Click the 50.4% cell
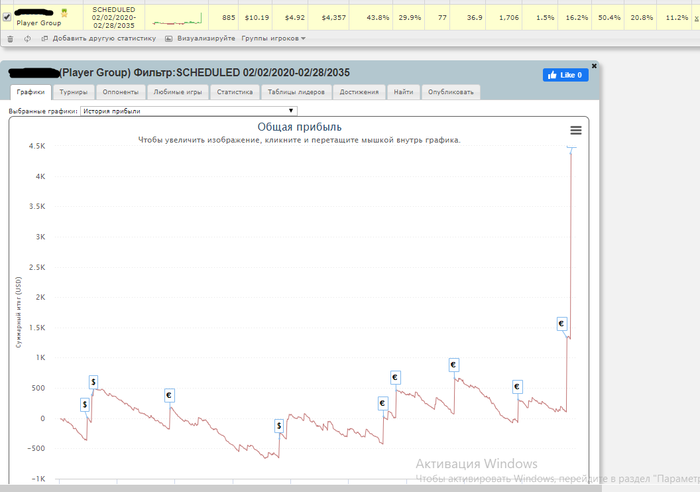Image resolution: width=700 pixels, height=492 pixels. (x=609, y=17)
